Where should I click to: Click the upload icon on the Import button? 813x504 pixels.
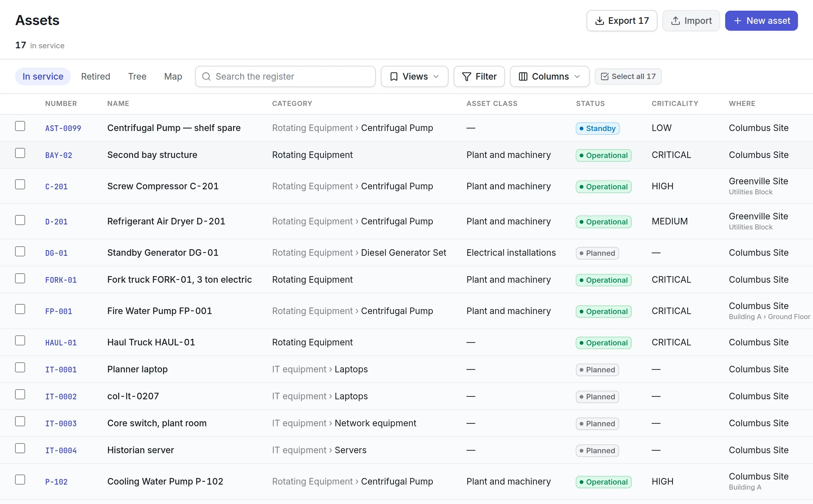pos(675,21)
